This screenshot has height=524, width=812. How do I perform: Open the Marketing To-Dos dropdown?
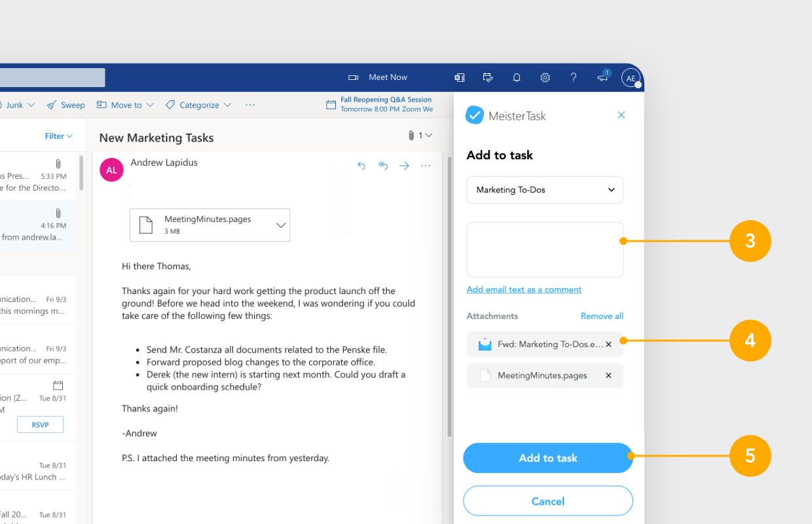(545, 190)
